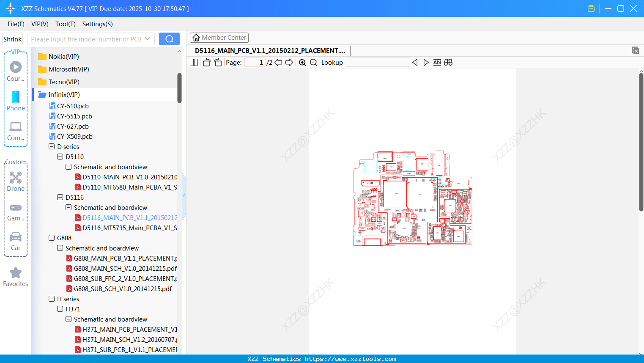Screen dimensions: 644x363
Task: Toggle the Abi text search option
Action: click(437, 62)
